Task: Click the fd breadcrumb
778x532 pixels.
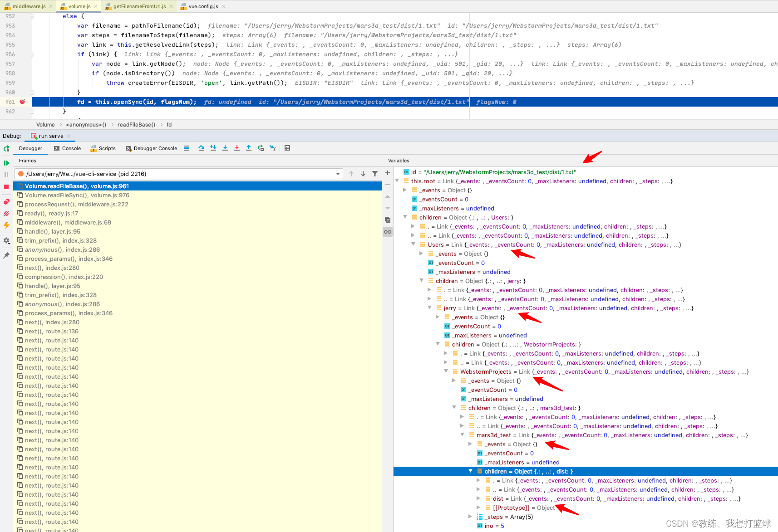Action: pyautogui.click(x=169, y=125)
